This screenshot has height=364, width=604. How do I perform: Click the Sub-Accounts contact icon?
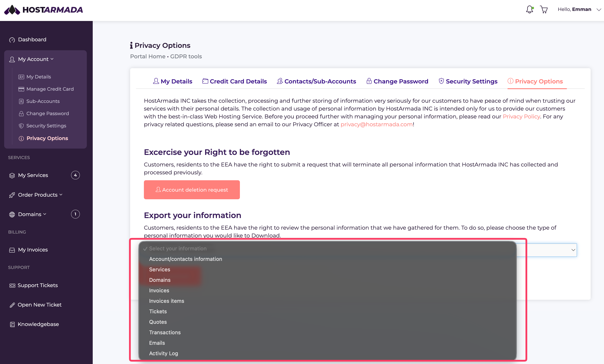coord(21,101)
